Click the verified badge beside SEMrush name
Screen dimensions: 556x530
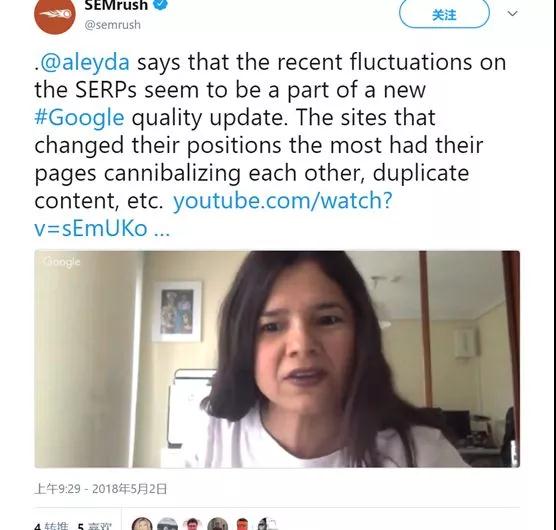(x=161, y=4)
